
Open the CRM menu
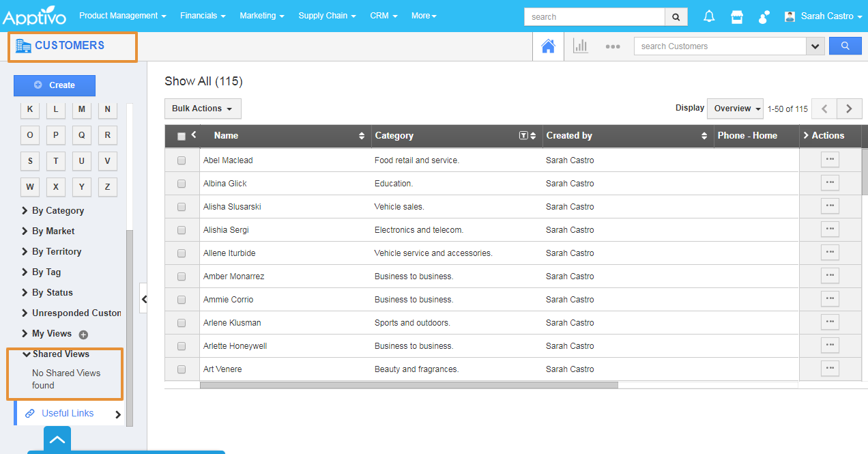(x=383, y=16)
